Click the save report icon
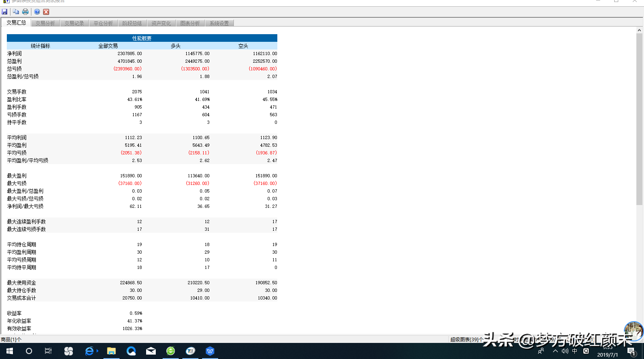644x359 pixels. click(4, 12)
